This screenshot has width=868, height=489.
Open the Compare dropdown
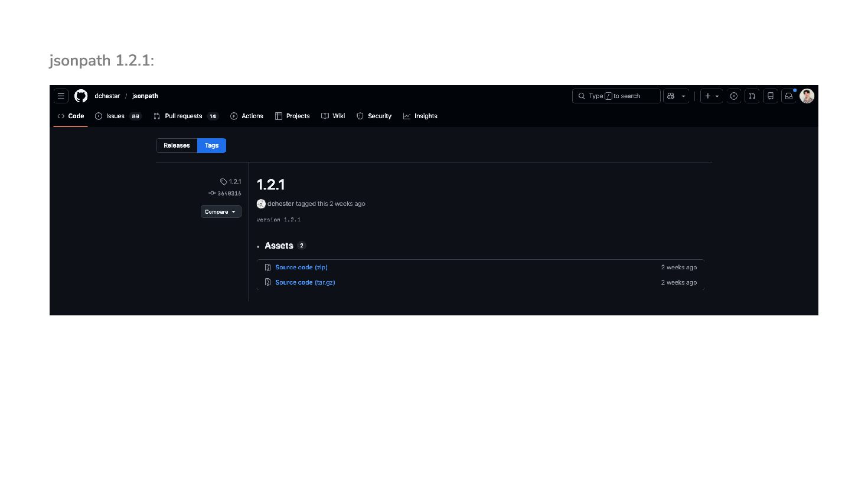pyautogui.click(x=221, y=211)
